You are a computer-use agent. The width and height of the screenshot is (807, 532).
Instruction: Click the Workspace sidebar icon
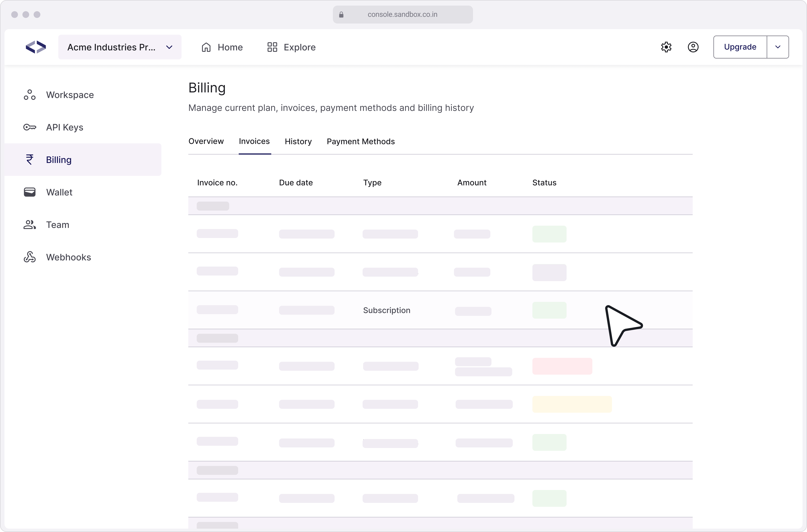coord(30,95)
